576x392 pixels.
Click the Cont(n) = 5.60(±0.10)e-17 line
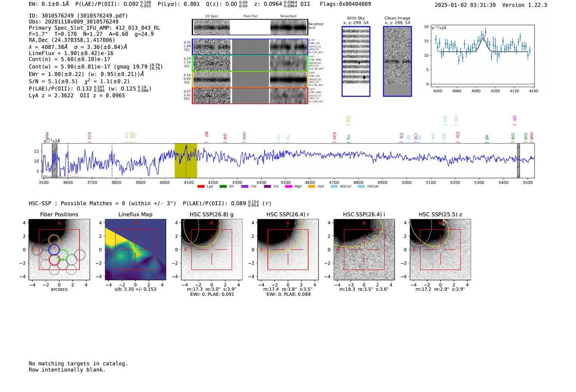coord(70,59)
